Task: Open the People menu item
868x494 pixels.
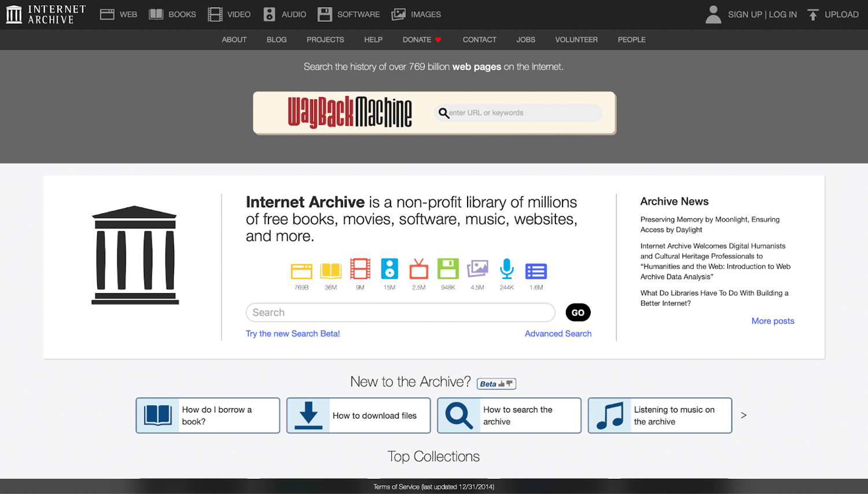Action: coord(631,40)
